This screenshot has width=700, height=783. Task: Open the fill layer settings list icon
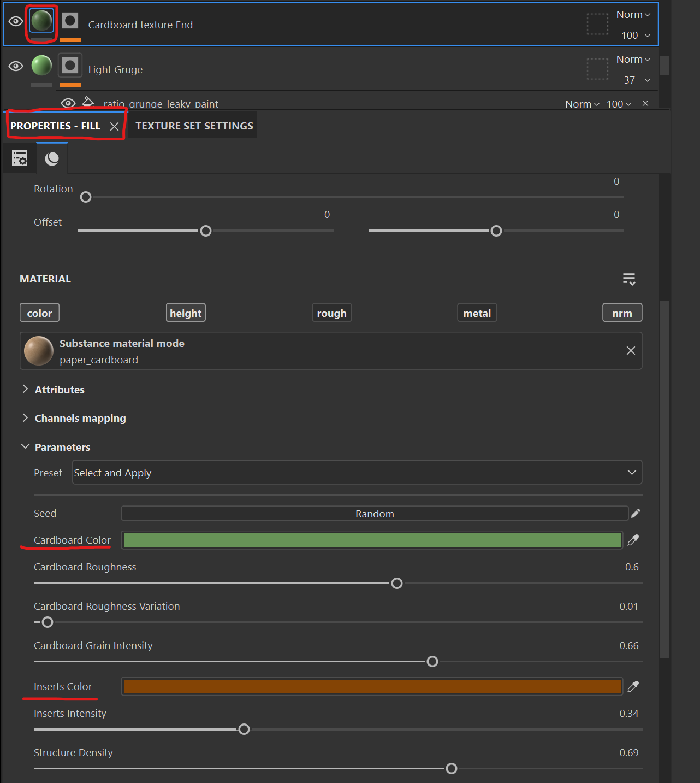(20, 158)
